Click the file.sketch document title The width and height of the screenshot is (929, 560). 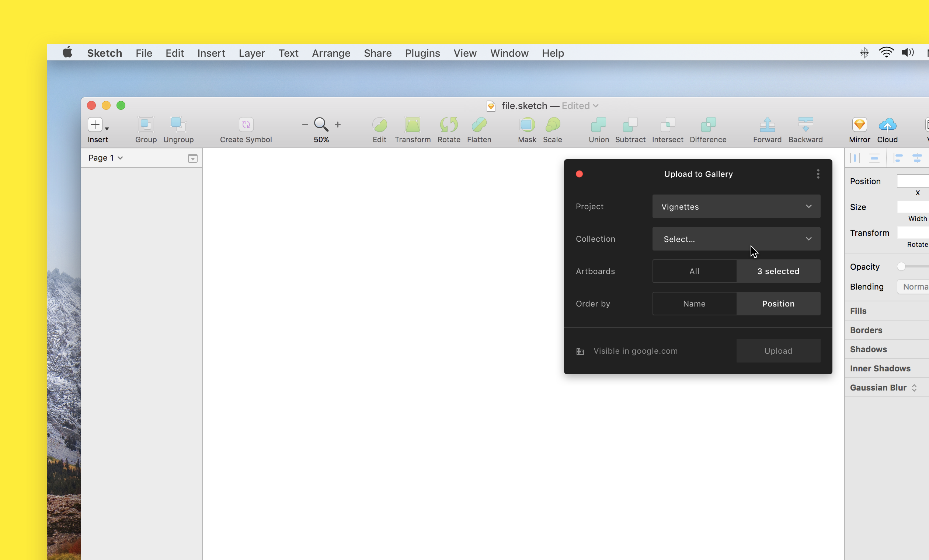(x=524, y=105)
